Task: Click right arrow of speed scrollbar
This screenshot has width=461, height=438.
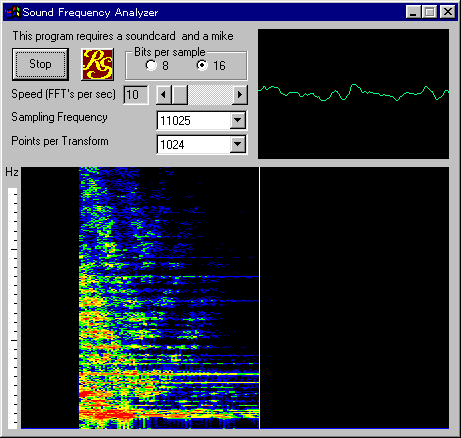Action: click(x=240, y=95)
